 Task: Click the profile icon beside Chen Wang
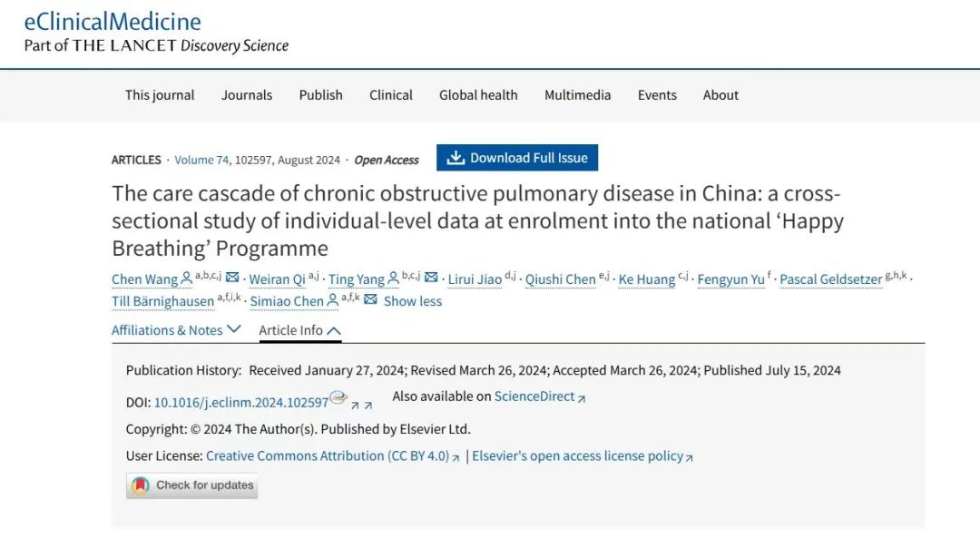coord(187,279)
